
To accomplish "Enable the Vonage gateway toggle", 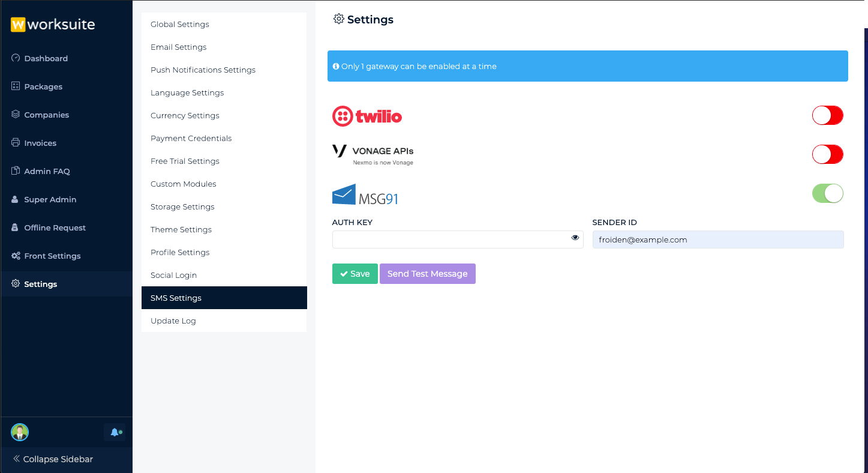I will 828,154.
